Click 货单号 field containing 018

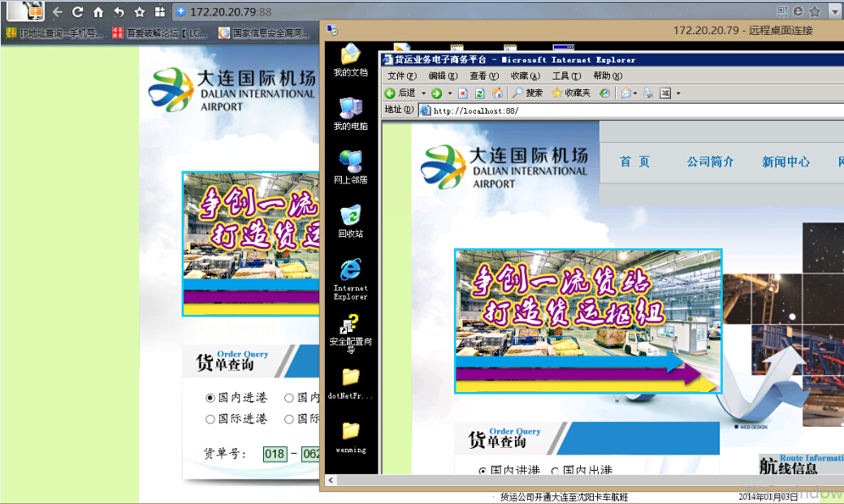pos(275,454)
